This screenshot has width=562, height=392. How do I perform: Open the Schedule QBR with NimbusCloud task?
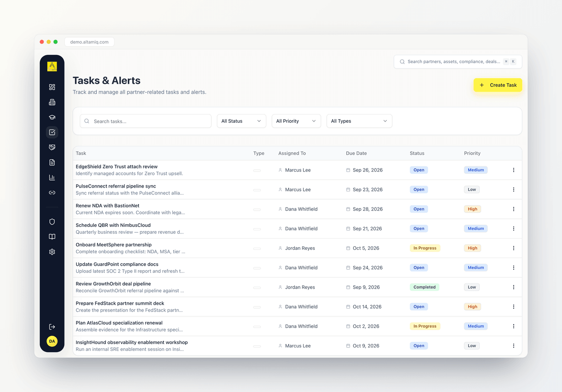coord(113,225)
